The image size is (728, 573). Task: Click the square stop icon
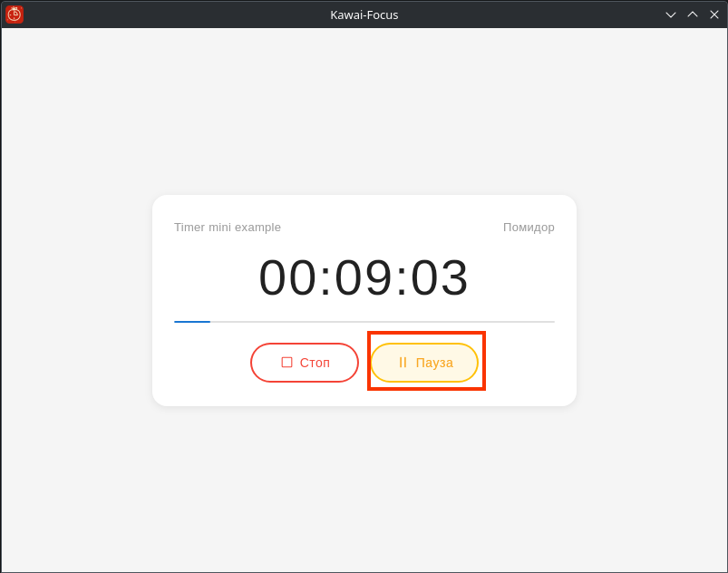(x=286, y=363)
